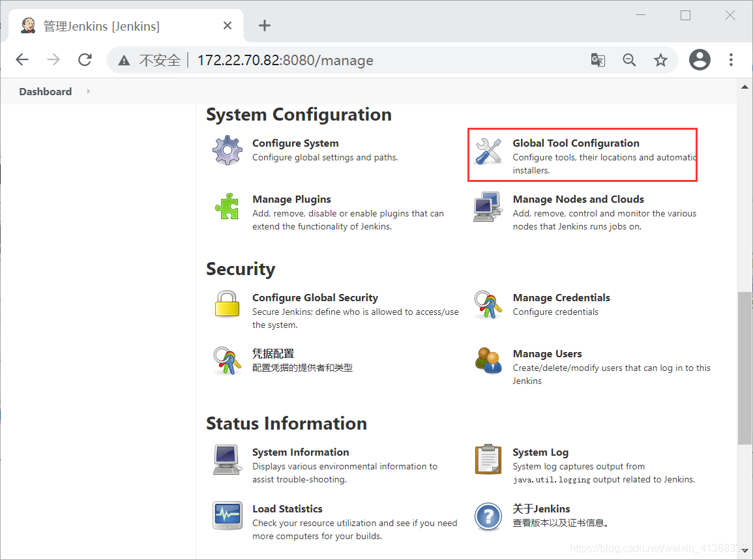Click the Jenkins favicon on the tab
This screenshot has width=753, height=560.
tap(28, 25)
